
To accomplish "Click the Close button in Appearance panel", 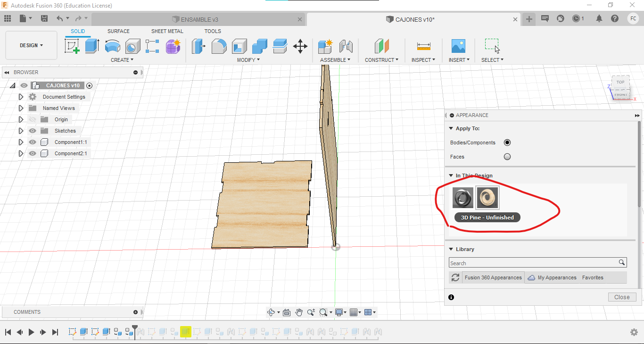I will tap(622, 297).
